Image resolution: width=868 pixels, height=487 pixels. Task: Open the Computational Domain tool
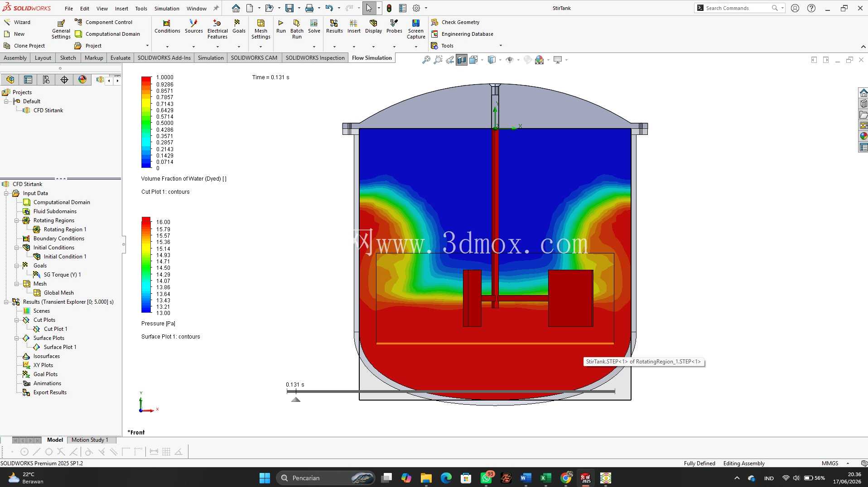coord(107,34)
